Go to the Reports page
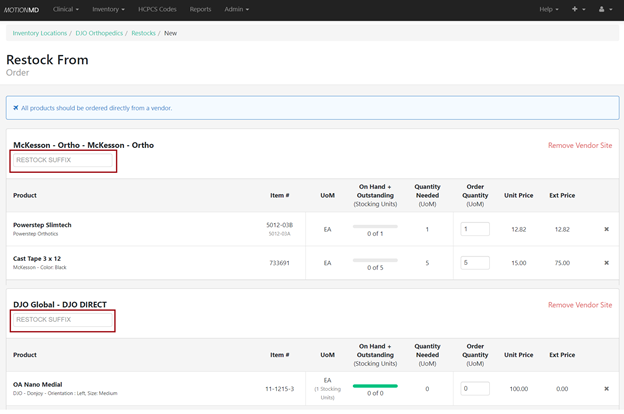 200,9
